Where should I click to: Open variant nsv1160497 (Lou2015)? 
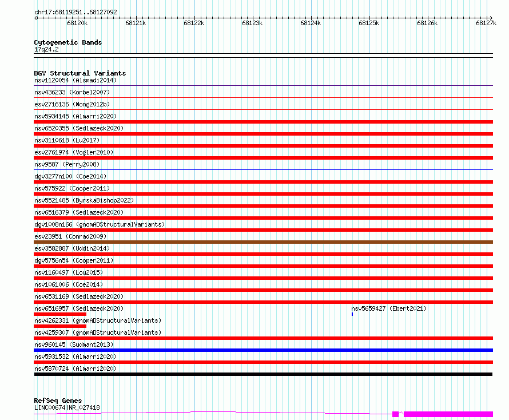(x=69, y=272)
